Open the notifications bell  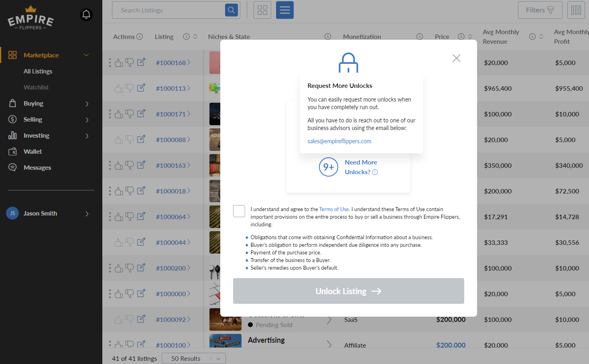pos(86,15)
